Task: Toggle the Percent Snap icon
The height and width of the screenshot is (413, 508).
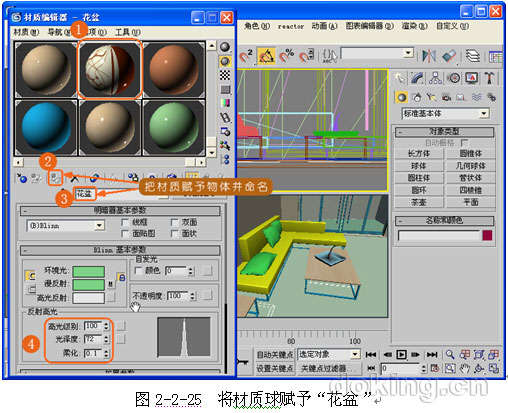Action: click(x=287, y=56)
